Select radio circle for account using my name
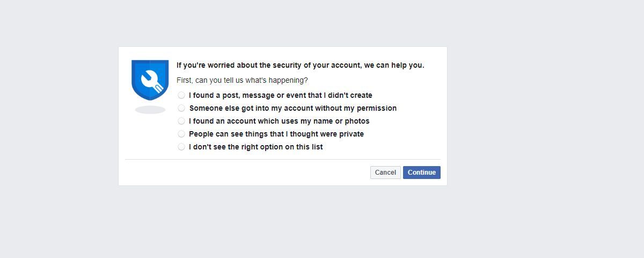 pyautogui.click(x=181, y=121)
